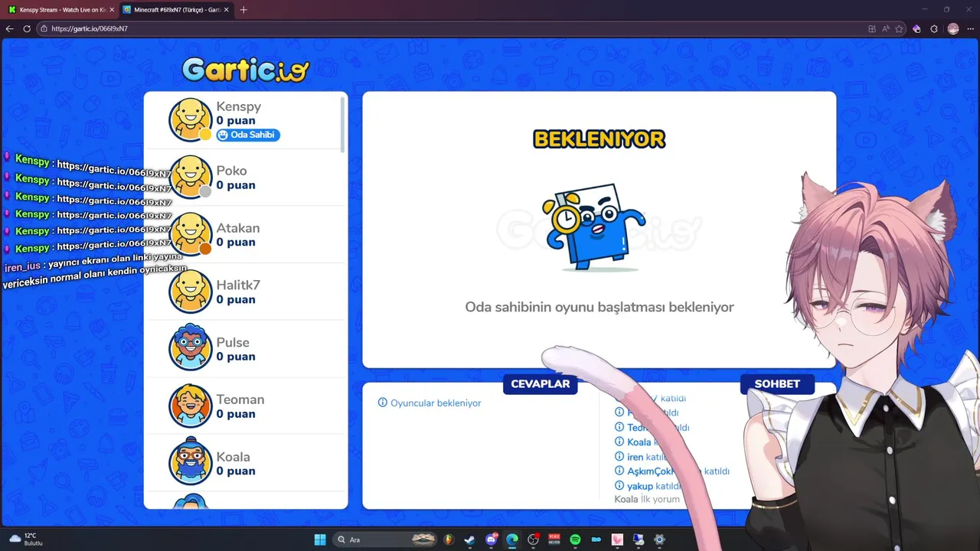
Task: Open Voicemeeter from the taskbar
Action: (x=554, y=540)
